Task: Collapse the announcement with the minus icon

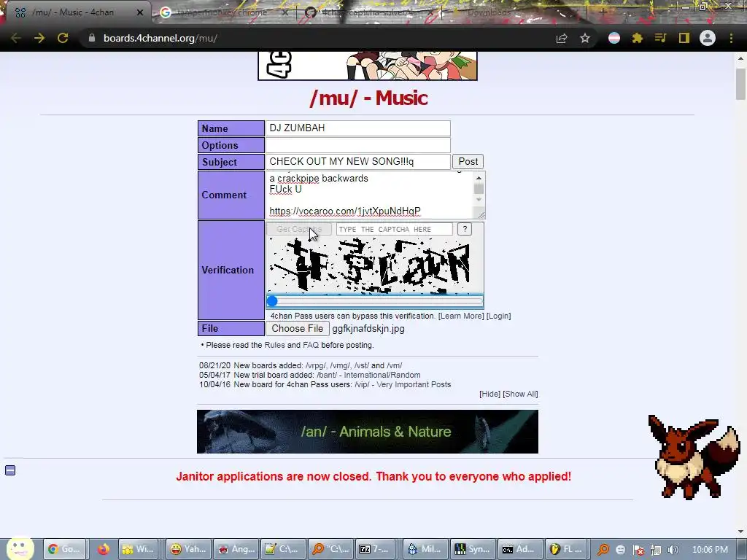Action: 10,470
